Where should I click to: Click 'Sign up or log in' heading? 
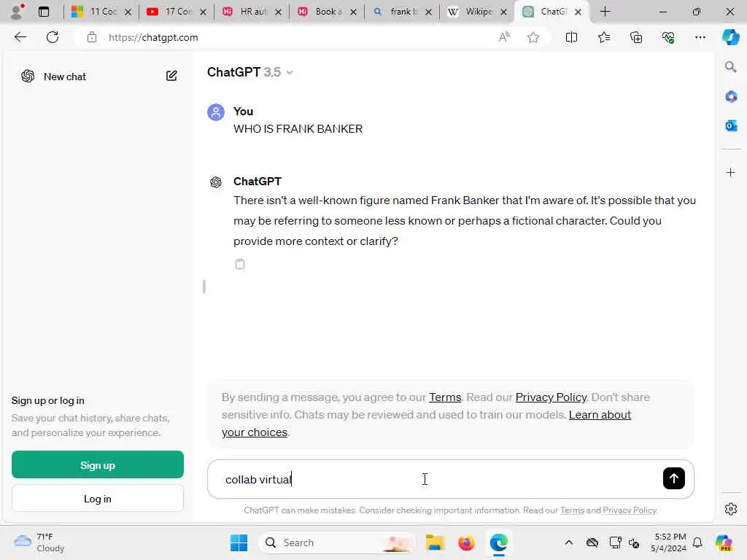point(47,400)
